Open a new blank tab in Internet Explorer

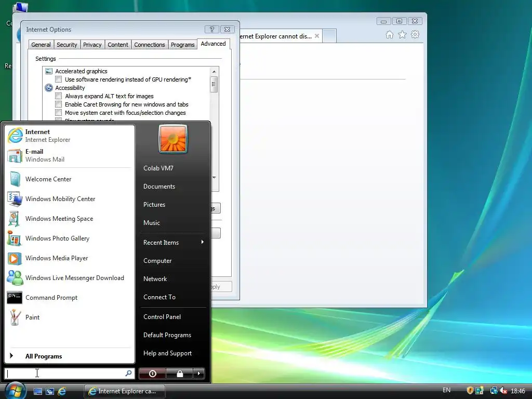329,36
